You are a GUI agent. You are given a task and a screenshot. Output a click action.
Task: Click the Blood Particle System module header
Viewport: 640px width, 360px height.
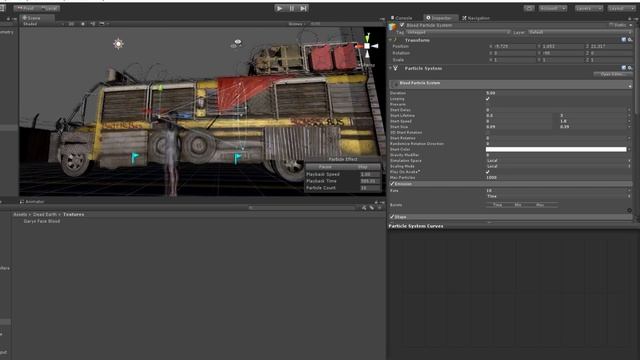click(x=511, y=83)
